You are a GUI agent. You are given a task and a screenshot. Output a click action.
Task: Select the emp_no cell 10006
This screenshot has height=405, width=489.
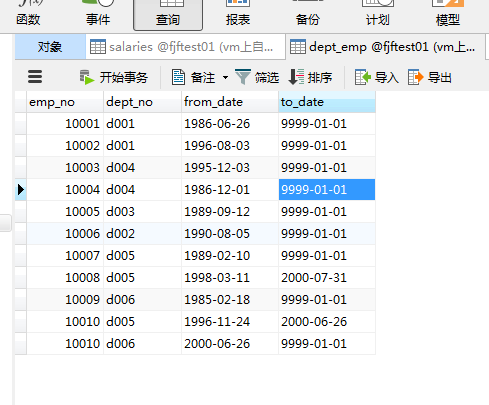coord(65,234)
